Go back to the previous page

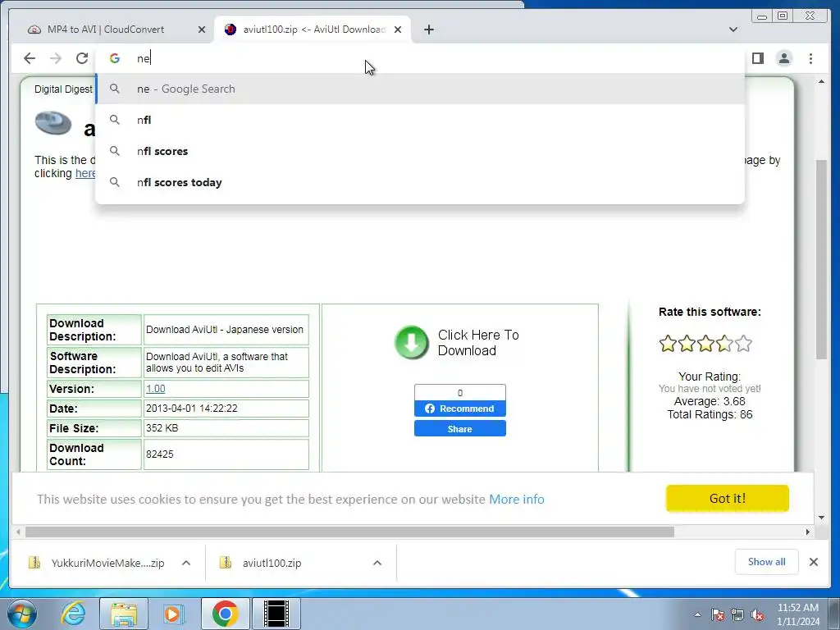click(30, 58)
